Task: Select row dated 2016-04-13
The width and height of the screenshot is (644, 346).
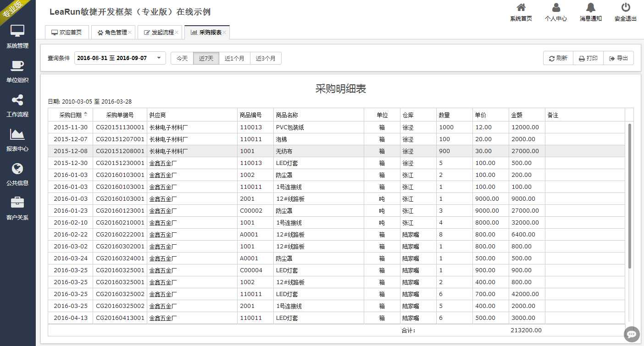Action: pos(336,318)
